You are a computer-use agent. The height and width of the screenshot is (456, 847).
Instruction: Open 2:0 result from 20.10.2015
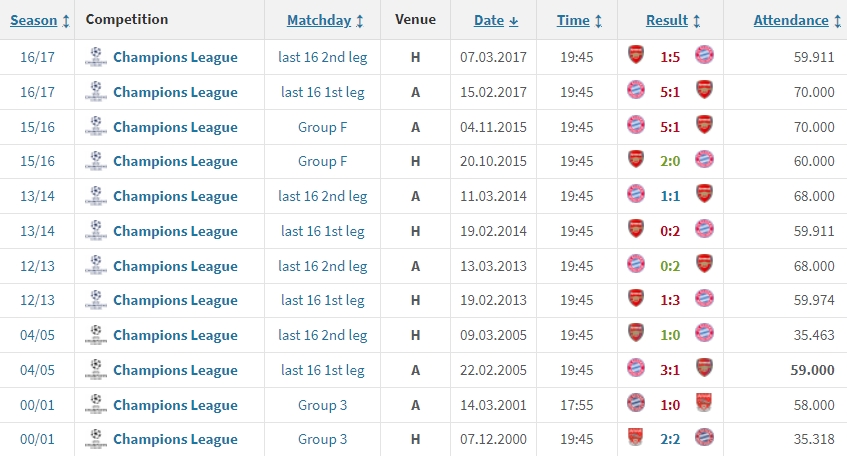point(670,161)
